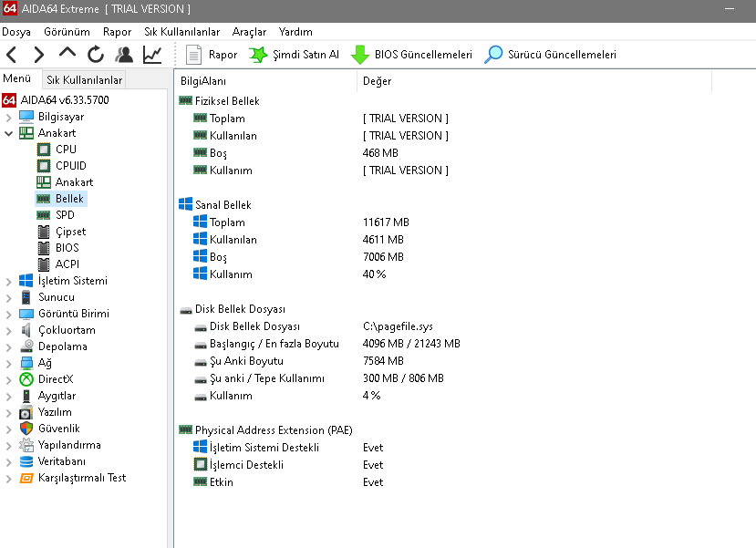Go back with the left arrow icon
This screenshot has height=548, width=756.
click(12, 55)
